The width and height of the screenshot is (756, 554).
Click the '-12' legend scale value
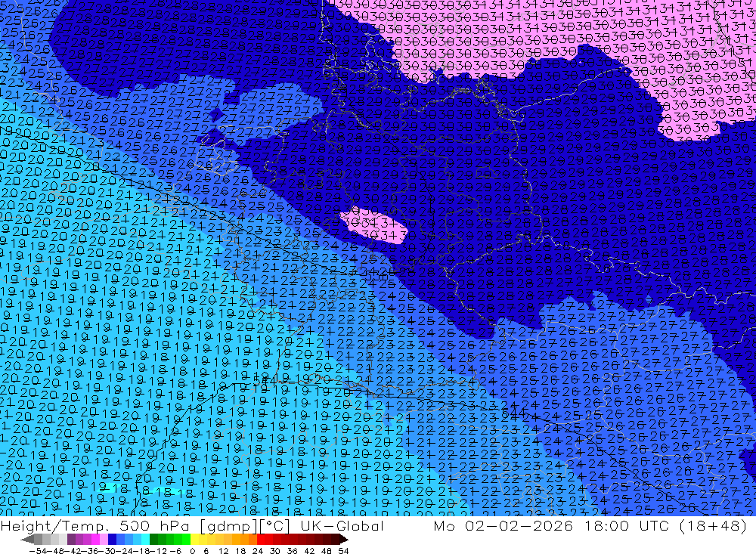tap(159, 551)
